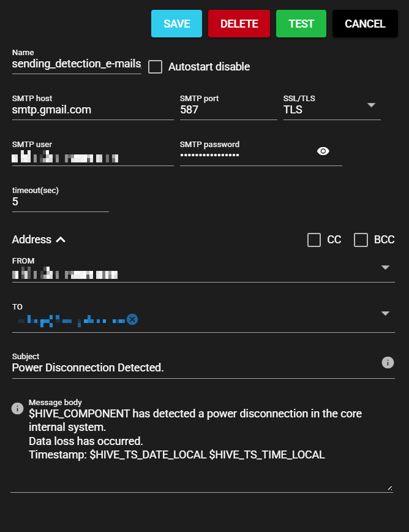Click the Subject field info icon

[x=388, y=362]
